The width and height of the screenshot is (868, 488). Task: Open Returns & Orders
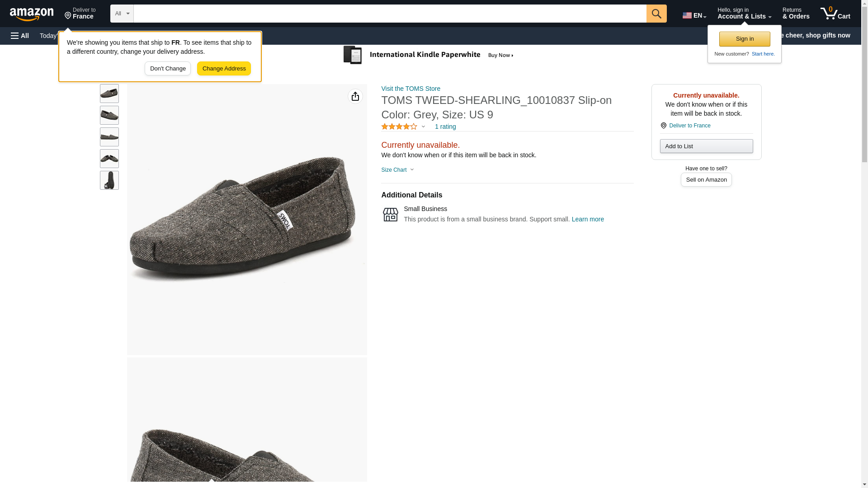point(796,14)
